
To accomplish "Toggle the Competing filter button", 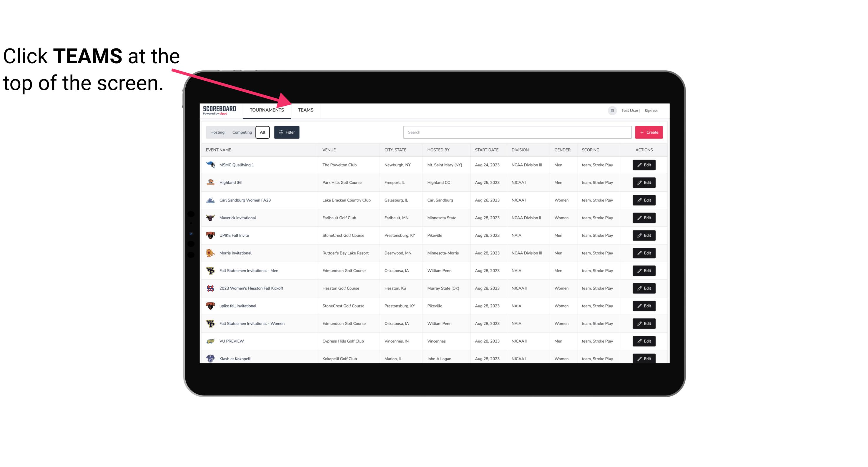I will pyautogui.click(x=241, y=132).
